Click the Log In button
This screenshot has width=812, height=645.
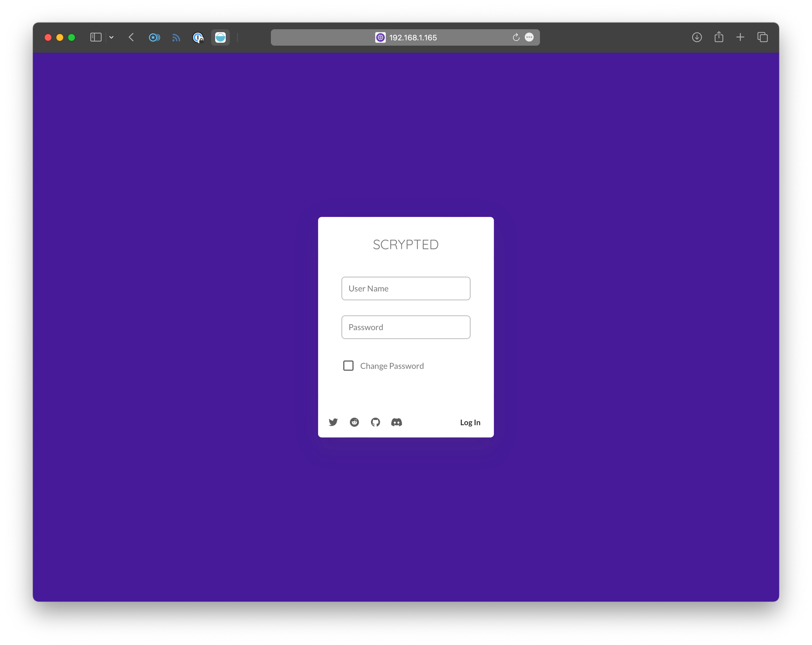click(x=470, y=422)
